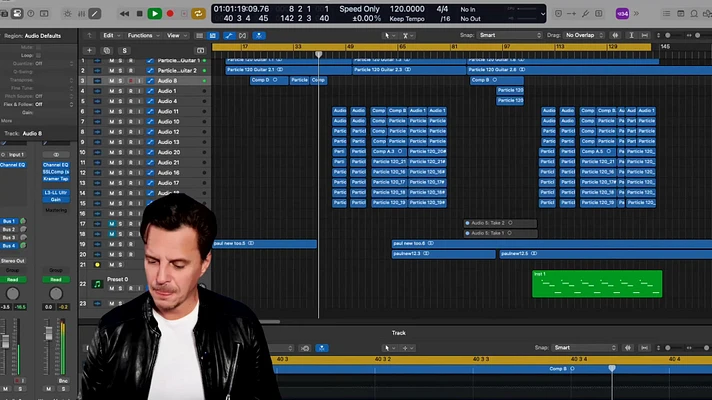Click the Vertical Auto Zoom button
Screen dimensions: 712x400
tap(631, 35)
